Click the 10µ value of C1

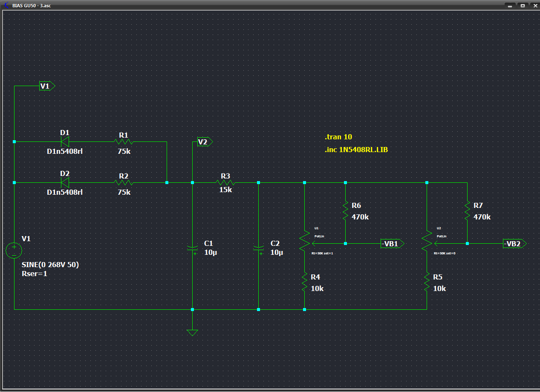click(x=211, y=253)
